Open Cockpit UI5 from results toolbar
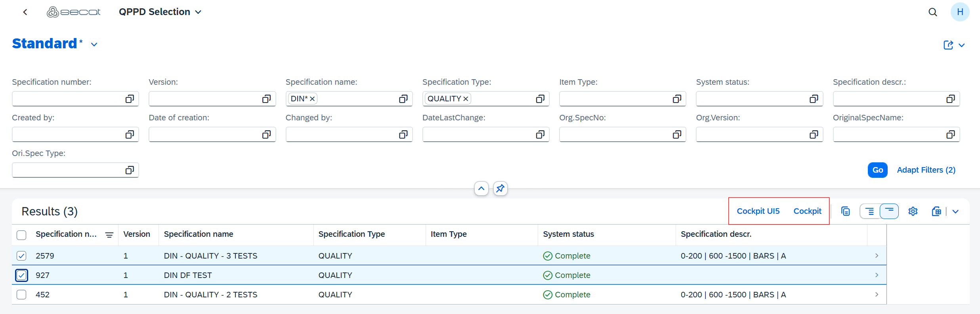The width and height of the screenshot is (980, 314). (758, 211)
